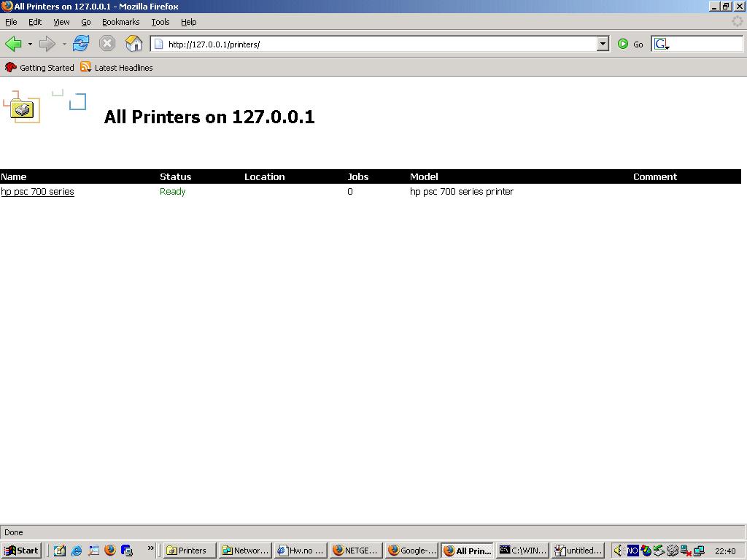
Task: Click the All Prin... taskbar button
Action: pos(468,551)
